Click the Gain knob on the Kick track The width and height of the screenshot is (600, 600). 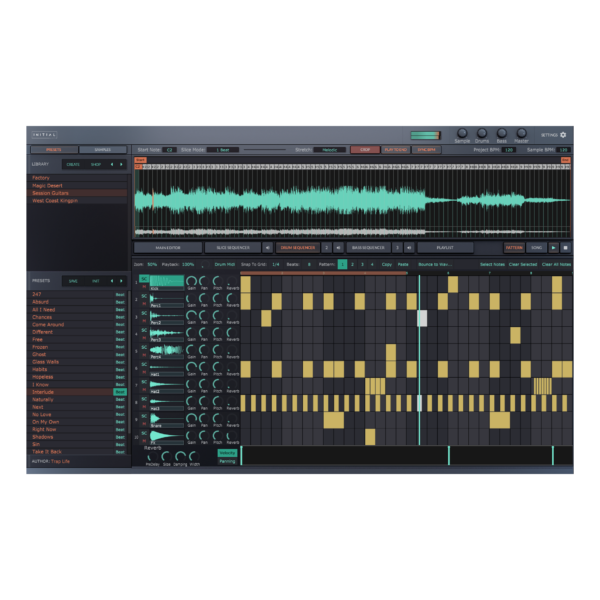coord(190,281)
